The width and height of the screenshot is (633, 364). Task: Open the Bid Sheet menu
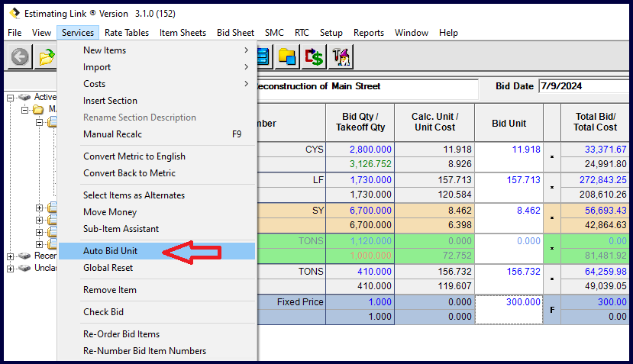pyautogui.click(x=235, y=33)
